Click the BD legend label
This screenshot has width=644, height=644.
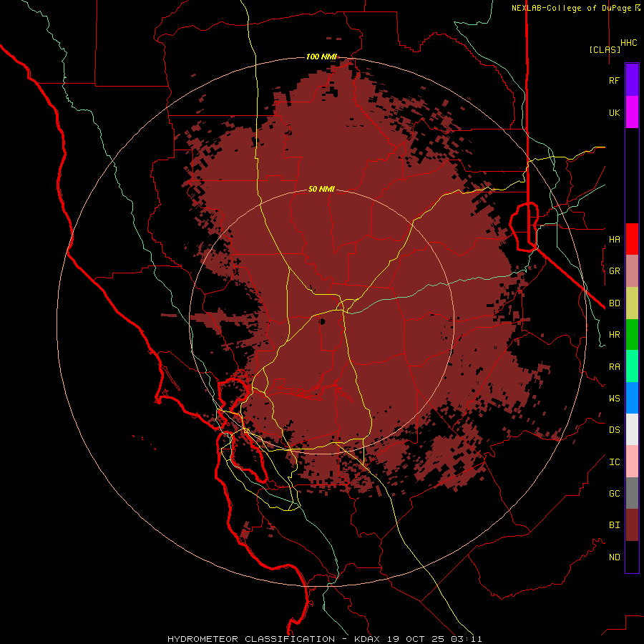(x=614, y=303)
